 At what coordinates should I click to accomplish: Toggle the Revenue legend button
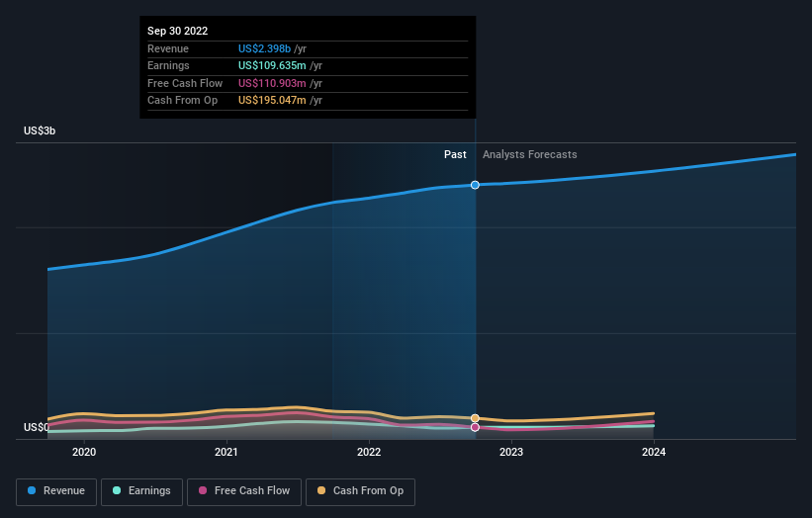pos(56,491)
